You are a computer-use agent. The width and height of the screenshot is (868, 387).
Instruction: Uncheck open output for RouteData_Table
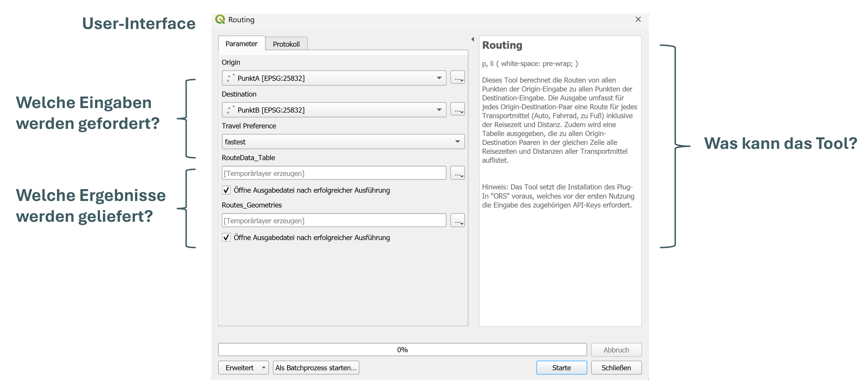point(226,190)
